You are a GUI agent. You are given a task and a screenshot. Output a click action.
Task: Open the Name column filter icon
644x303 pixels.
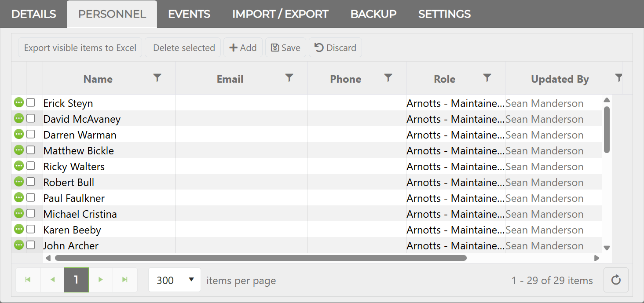(x=157, y=78)
